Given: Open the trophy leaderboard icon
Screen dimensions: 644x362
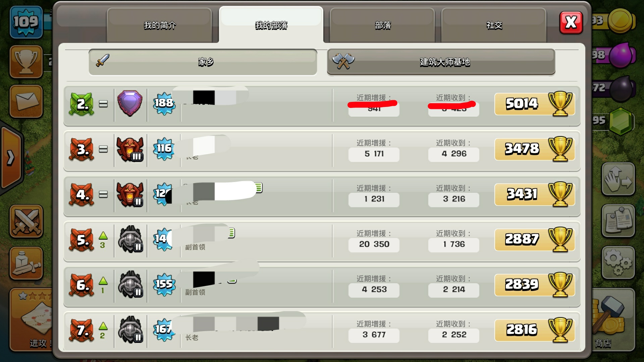Looking at the screenshot, I should coord(26,62).
